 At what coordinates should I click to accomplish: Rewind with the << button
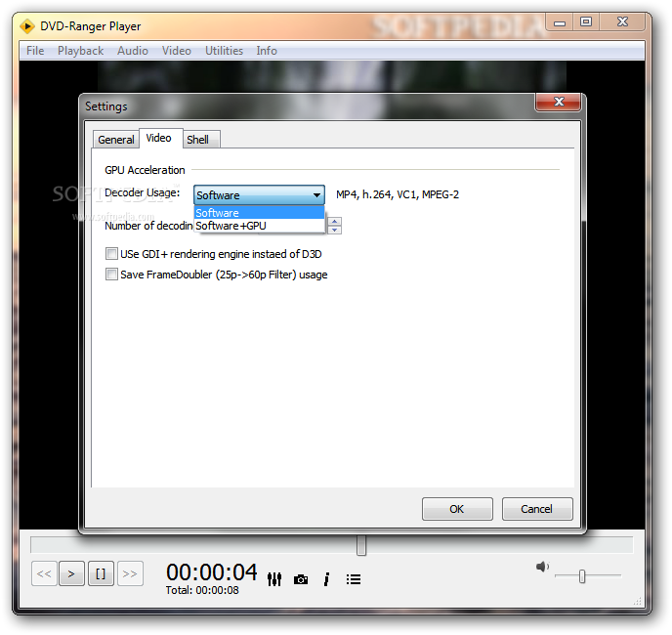tap(44, 573)
